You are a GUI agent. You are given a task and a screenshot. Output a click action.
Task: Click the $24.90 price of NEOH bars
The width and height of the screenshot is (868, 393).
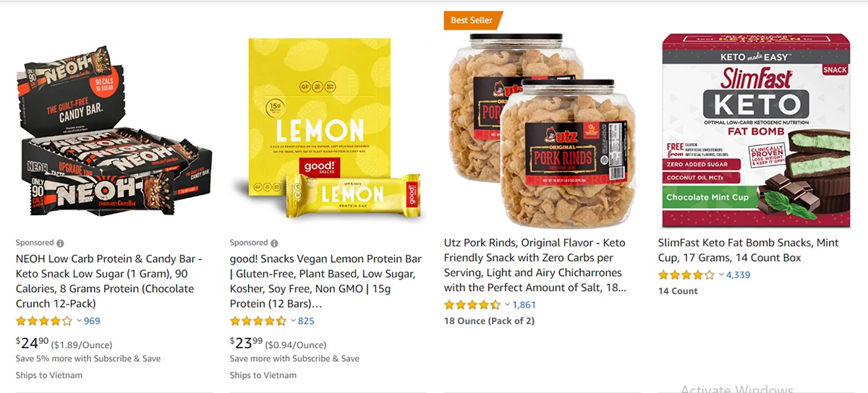click(x=33, y=343)
